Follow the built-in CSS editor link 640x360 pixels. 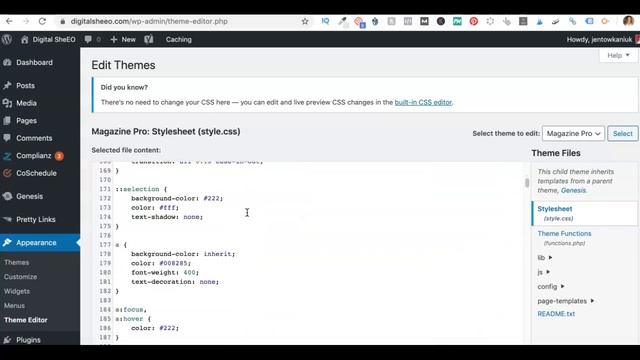point(423,102)
